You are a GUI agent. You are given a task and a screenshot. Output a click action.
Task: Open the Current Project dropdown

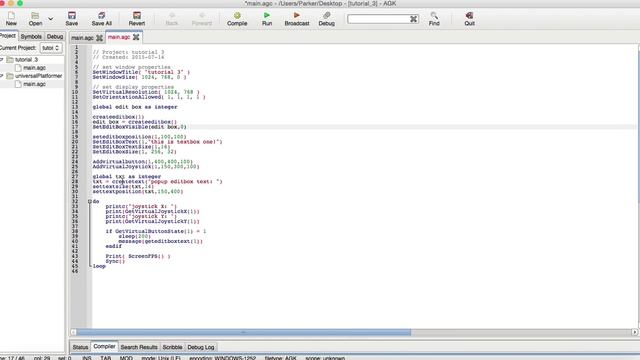click(51, 48)
